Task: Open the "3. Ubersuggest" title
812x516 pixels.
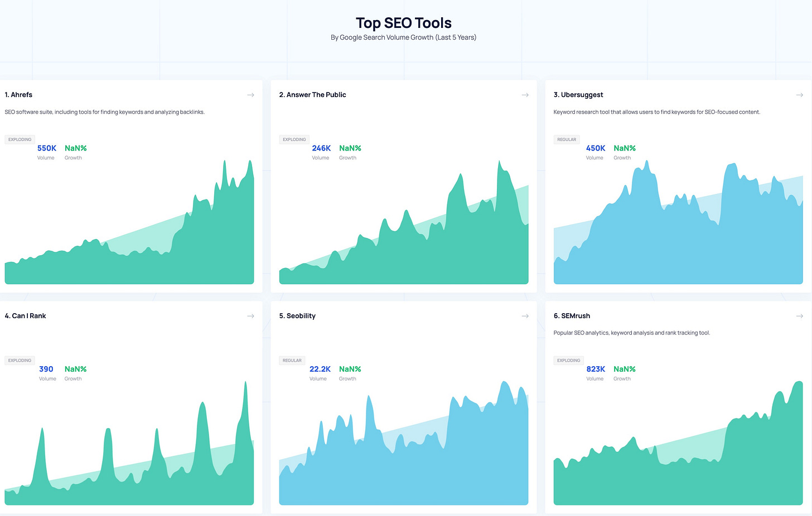Action: coord(578,95)
